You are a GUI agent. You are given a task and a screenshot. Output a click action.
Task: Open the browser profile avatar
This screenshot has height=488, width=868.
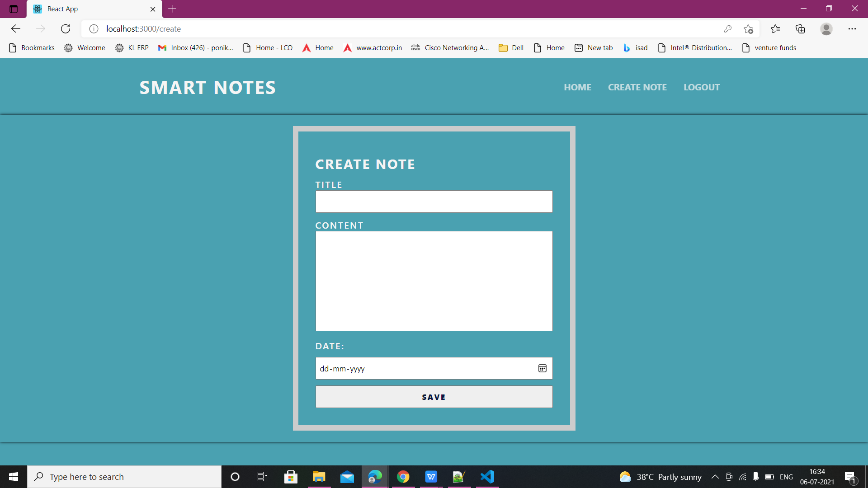(826, 29)
